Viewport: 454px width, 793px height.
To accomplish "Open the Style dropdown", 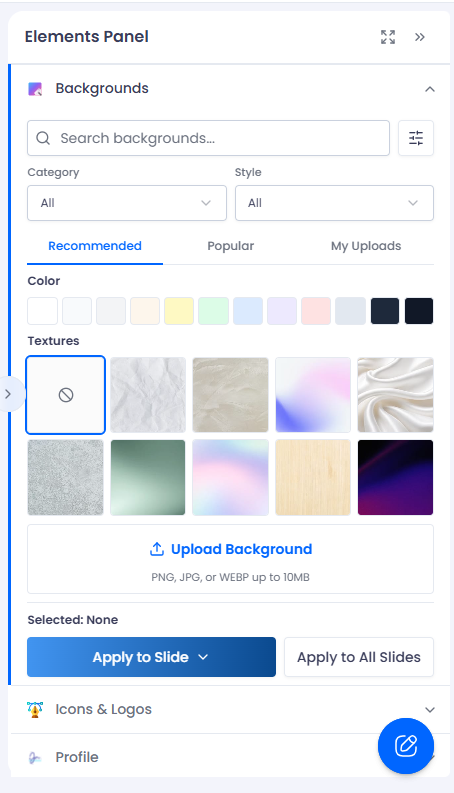I will (334, 203).
